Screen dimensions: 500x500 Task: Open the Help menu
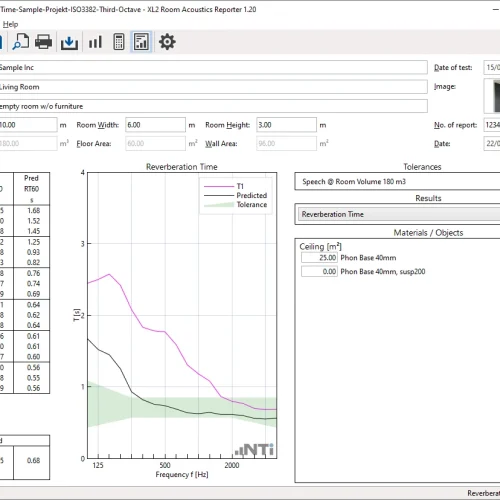click(10, 24)
